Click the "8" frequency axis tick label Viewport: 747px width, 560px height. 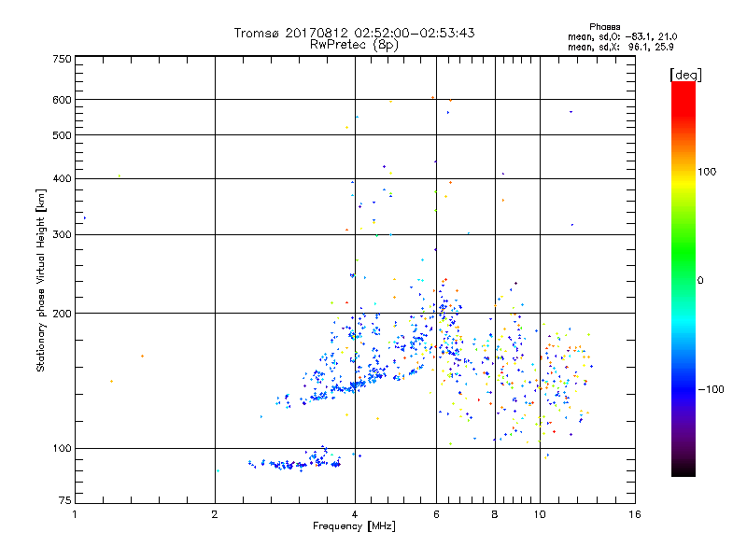[495, 514]
